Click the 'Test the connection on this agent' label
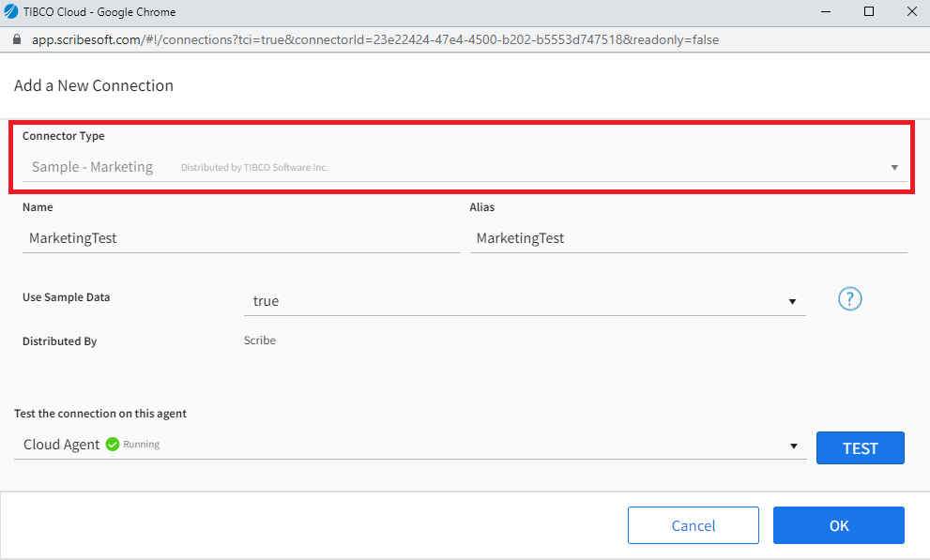Screen dimensions: 930x560 [100, 414]
